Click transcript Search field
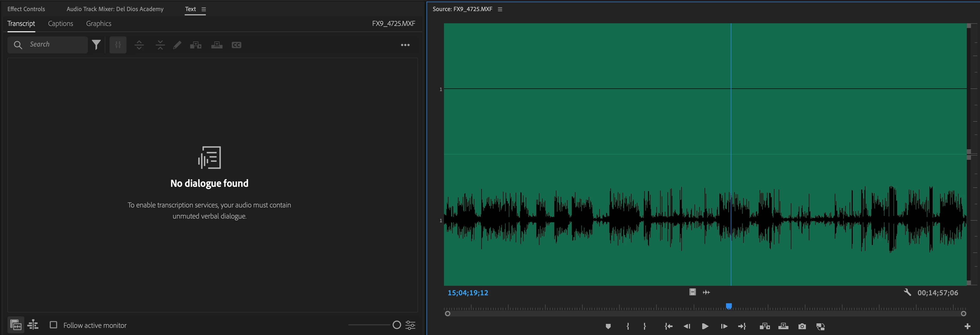980x335 pixels. (x=55, y=44)
